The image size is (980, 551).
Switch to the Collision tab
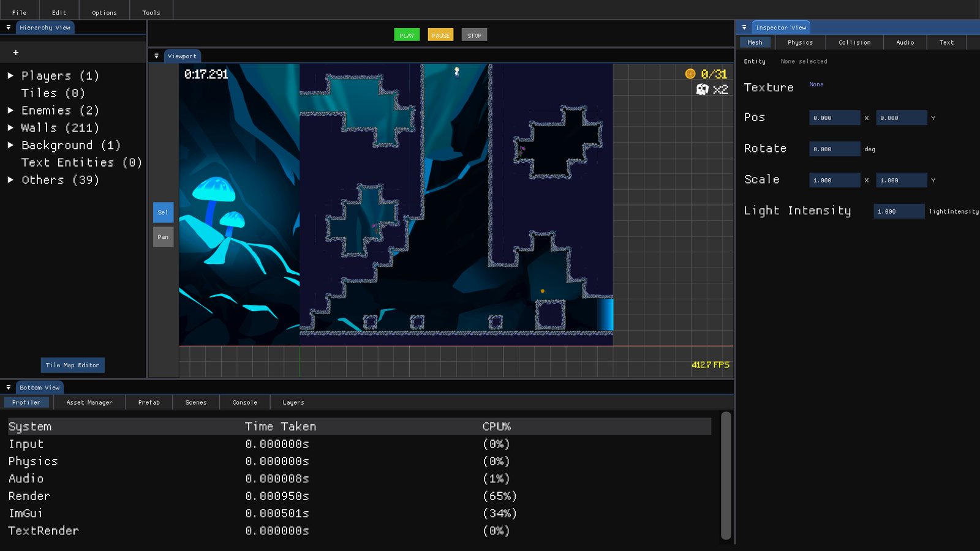[x=854, y=42]
